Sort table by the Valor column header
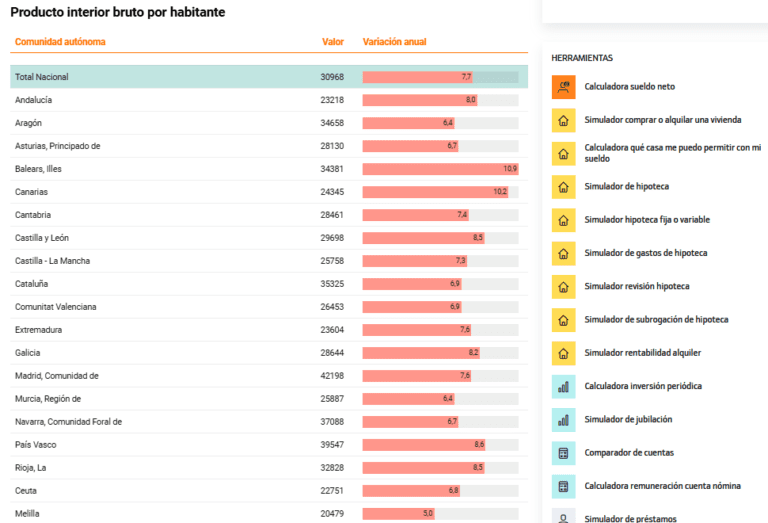 [x=333, y=42]
